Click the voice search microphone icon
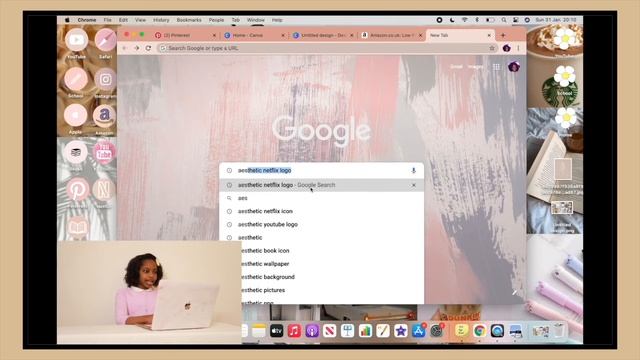The height and width of the screenshot is (360, 640). (413, 171)
